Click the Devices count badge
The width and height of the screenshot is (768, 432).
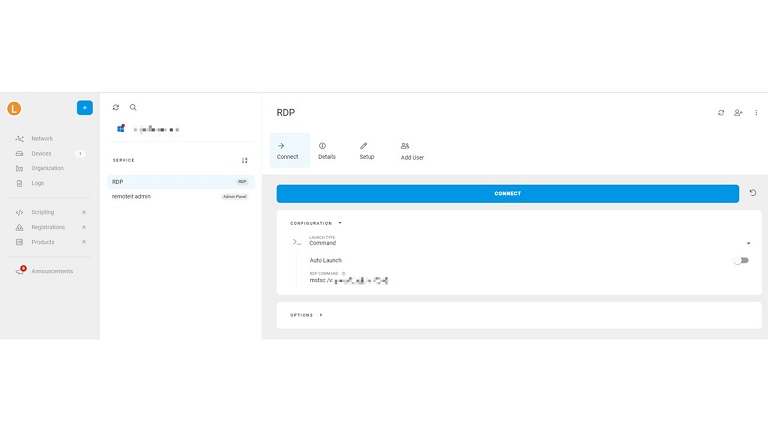(80, 153)
